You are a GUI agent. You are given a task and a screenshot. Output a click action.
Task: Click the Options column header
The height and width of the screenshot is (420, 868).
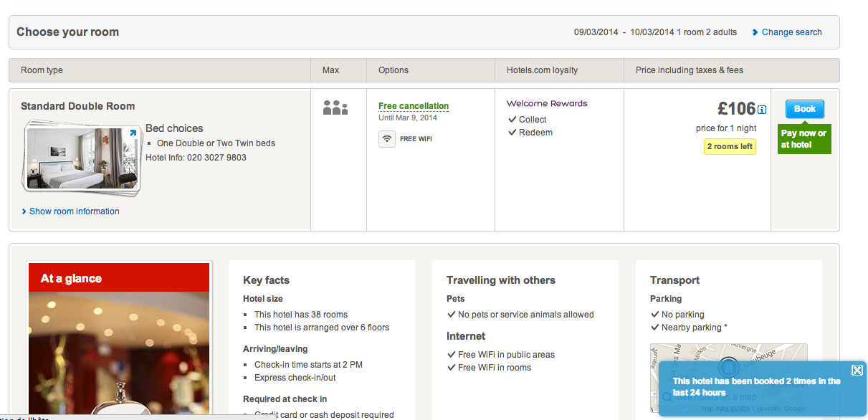pyautogui.click(x=394, y=70)
